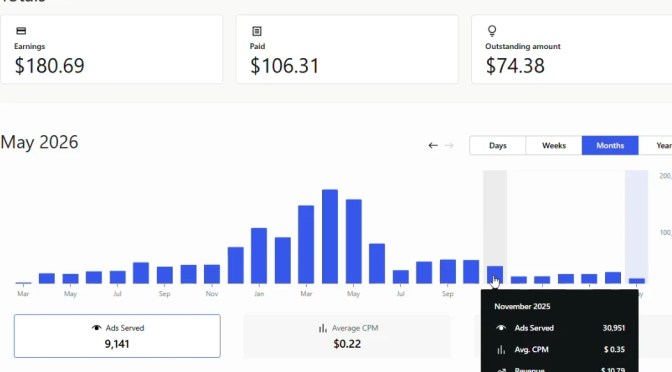672x372 pixels.
Task: Switch chart view to Years
Action: click(656, 146)
